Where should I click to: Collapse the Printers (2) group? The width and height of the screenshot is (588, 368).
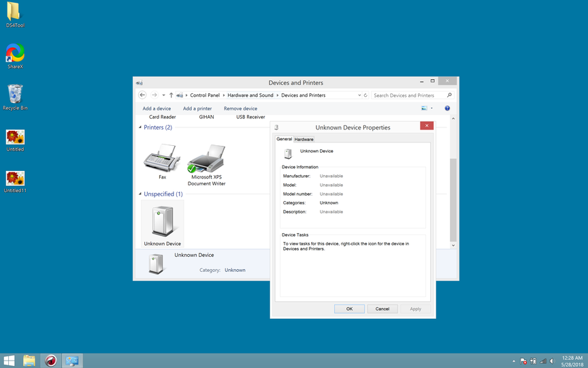[x=140, y=127]
